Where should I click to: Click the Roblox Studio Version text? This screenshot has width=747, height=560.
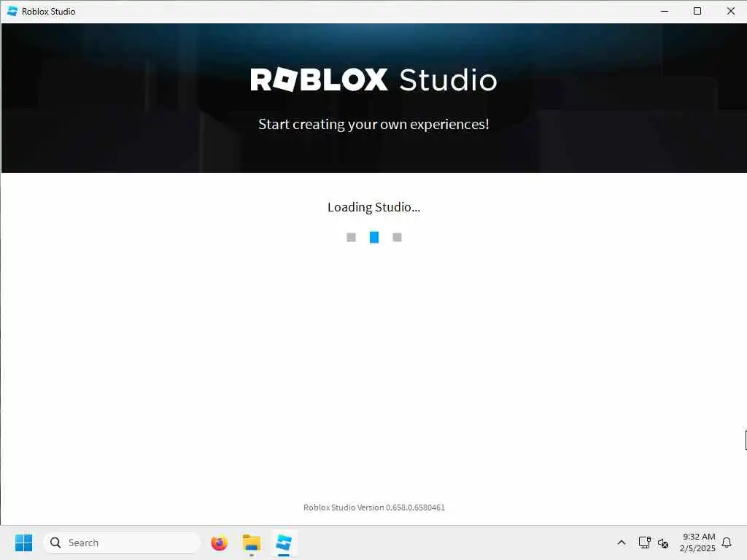[x=374, y=507]
